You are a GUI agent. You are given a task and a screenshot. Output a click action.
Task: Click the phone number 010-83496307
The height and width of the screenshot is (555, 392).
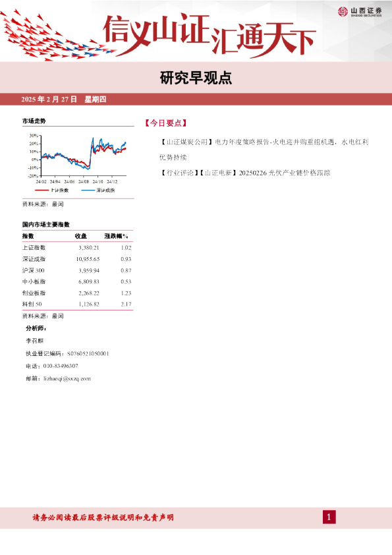tap(61, 366)
